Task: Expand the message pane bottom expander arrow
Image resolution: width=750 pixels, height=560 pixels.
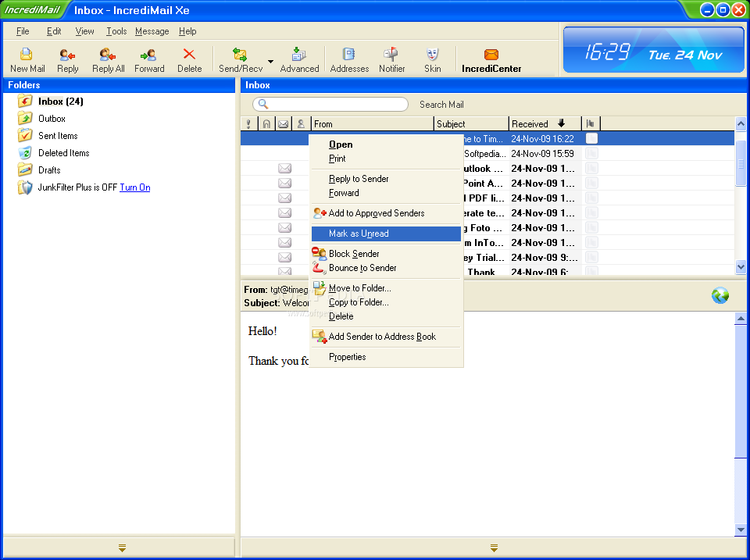Action: pyautogui.click(x=494, y=548)
